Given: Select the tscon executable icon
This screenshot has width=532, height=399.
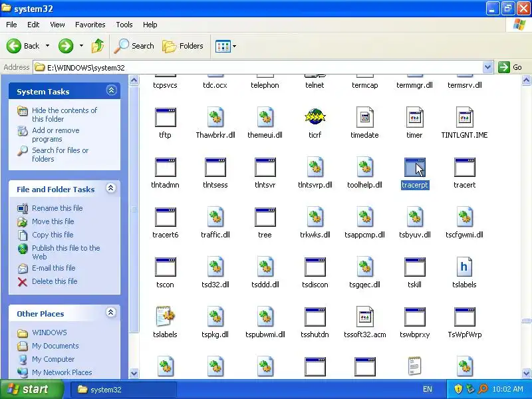Looking at the screenshot, I should [165, 267].
